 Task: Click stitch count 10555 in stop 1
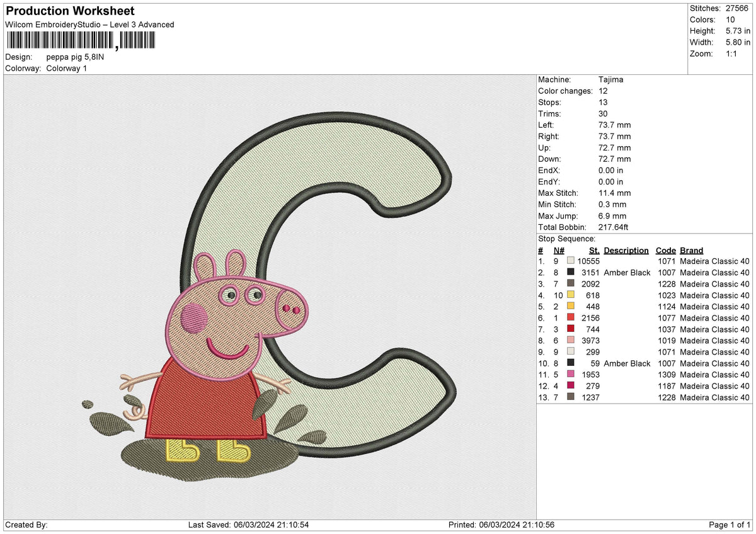click(588, 261)
